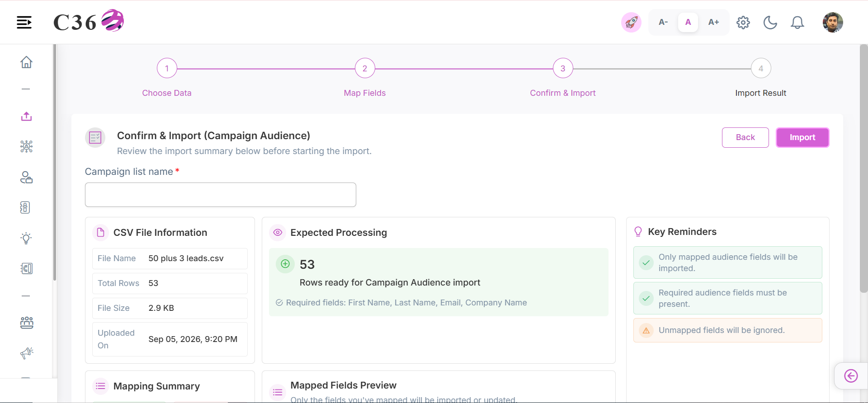
Task: Select step 4 Import Result
Action: click(x=761, y=69)
